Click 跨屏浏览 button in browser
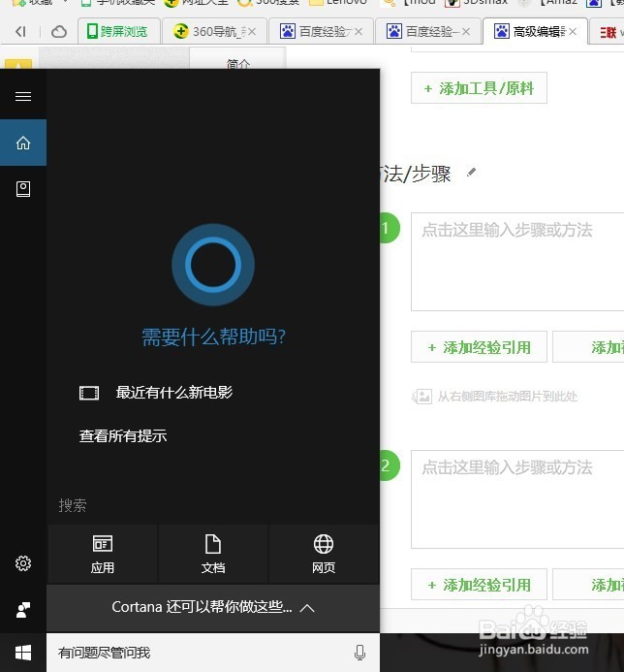Screen dimensions: 624x672 tap(117, 32)
